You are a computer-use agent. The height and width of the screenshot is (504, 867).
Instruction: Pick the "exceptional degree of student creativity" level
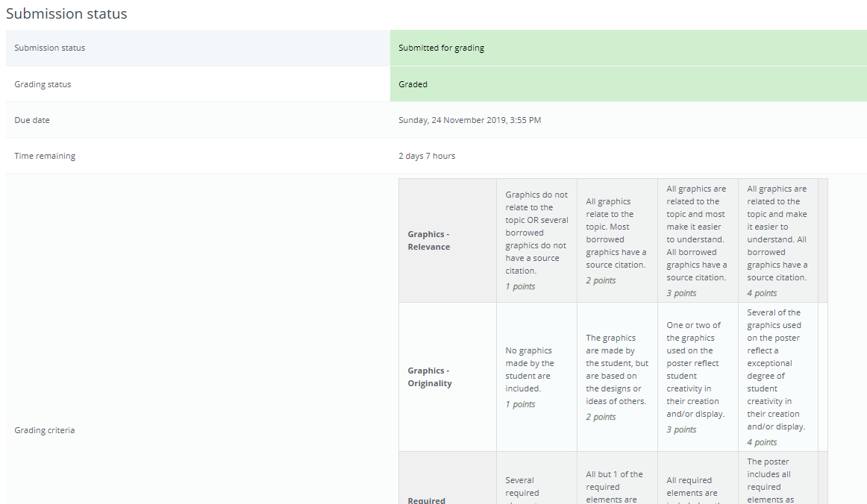[x=777, y=377]
